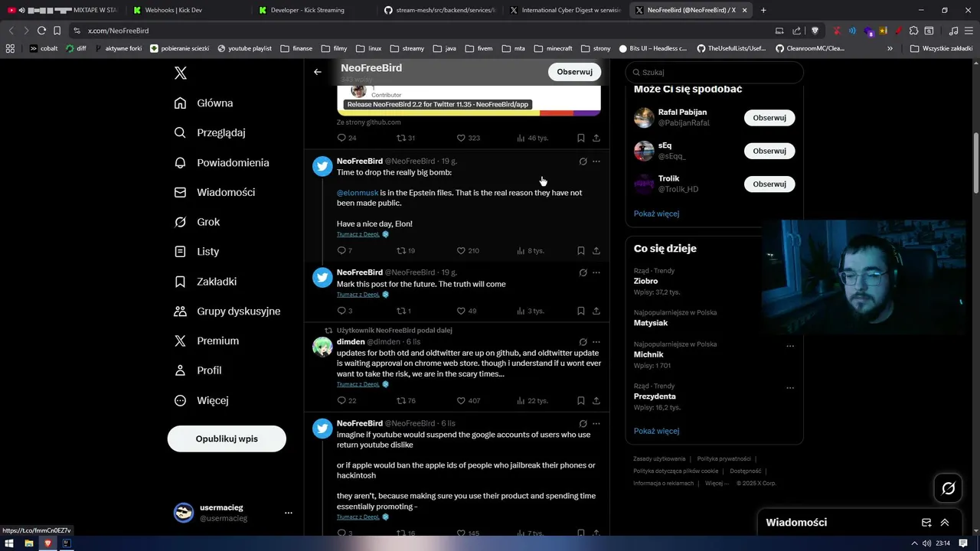The image size is (980, 551).
Task: Open Powiadomienia in the sidebar
Action: (221, 162)
